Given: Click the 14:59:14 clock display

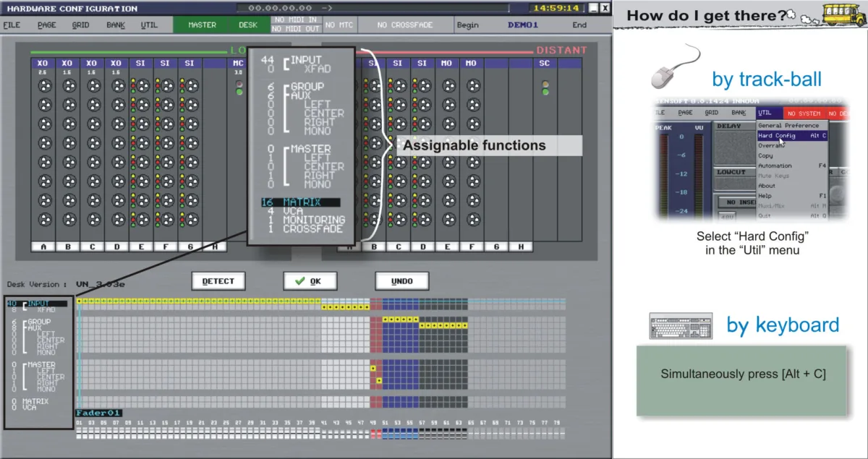Looking at the screenshot, I should pyautogui.click(x=556, y=8).
